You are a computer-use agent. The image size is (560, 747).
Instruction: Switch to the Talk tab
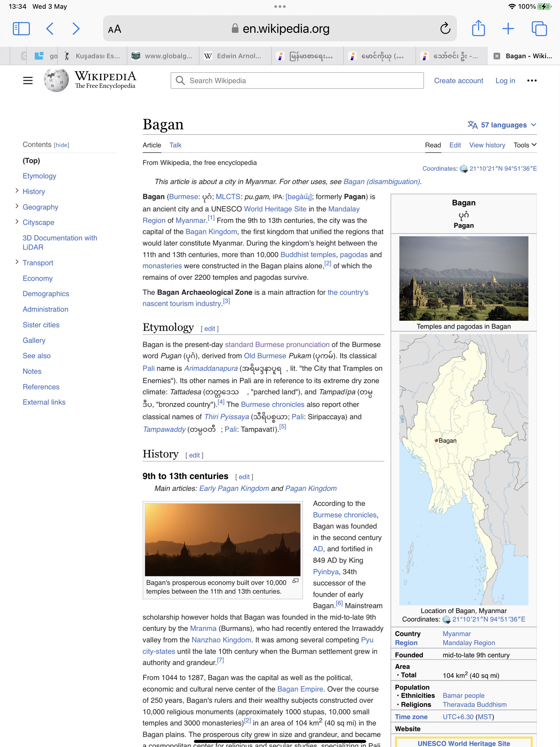pos(175,145)
